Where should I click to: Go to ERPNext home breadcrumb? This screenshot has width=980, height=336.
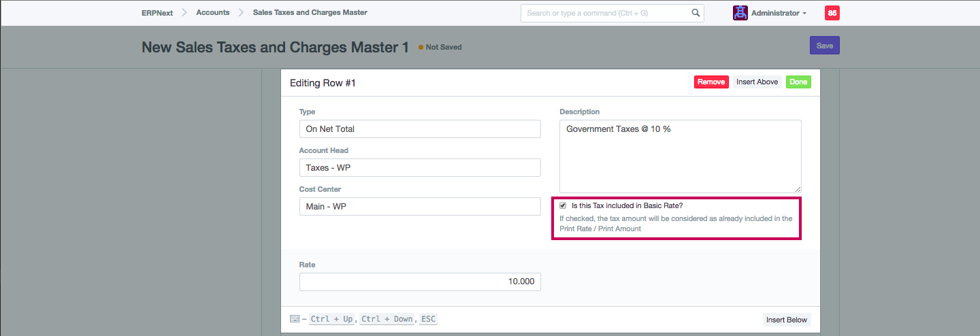tap(157, 13)
